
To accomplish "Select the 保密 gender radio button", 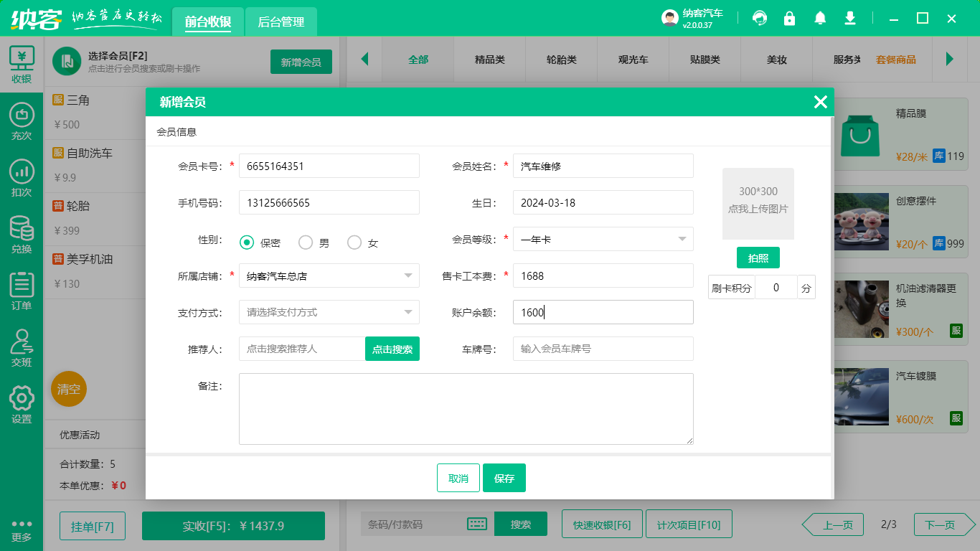I will tap(247, 242).
